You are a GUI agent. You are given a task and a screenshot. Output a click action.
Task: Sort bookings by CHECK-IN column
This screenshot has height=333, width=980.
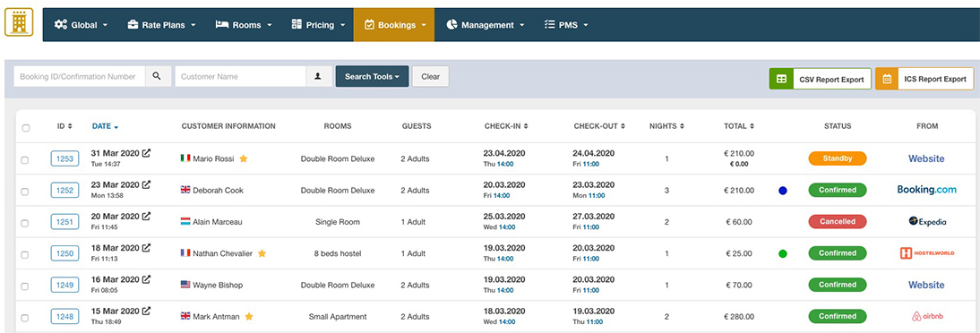506,126
